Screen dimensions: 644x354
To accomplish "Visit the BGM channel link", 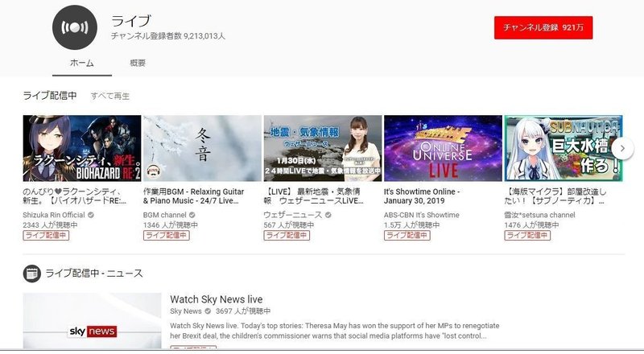I will [x=165, y=215].
